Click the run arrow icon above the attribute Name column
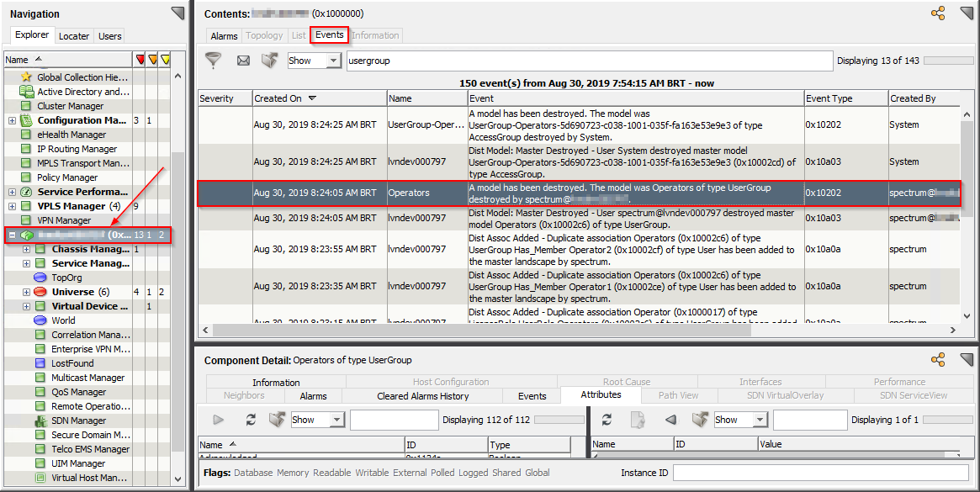 (217, 420)
